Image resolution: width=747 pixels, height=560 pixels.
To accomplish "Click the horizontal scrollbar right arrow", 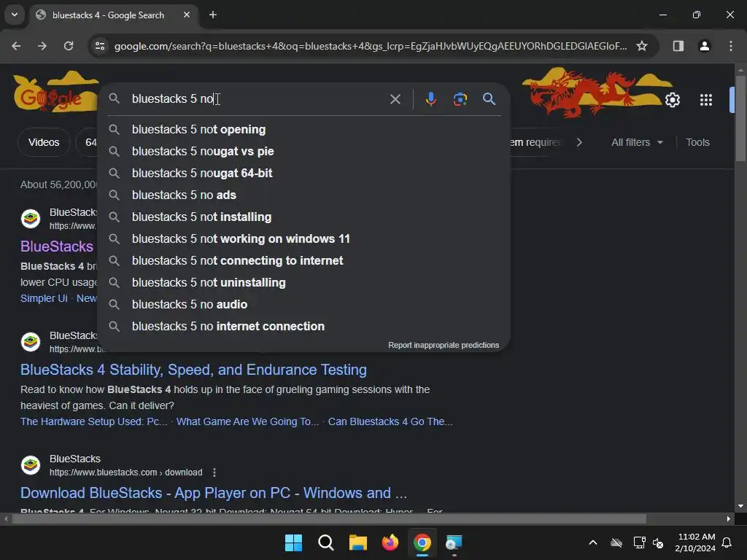I will [729, 518].
